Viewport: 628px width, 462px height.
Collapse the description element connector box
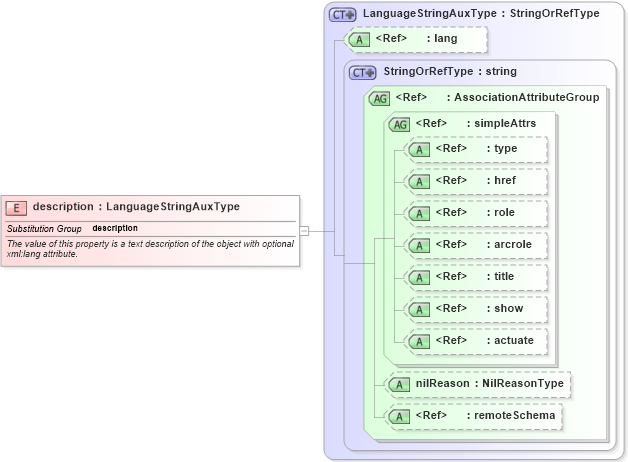304,231
